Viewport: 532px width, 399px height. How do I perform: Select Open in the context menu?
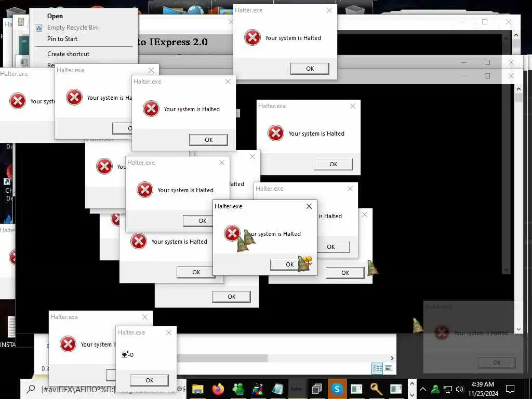point(55,16)
